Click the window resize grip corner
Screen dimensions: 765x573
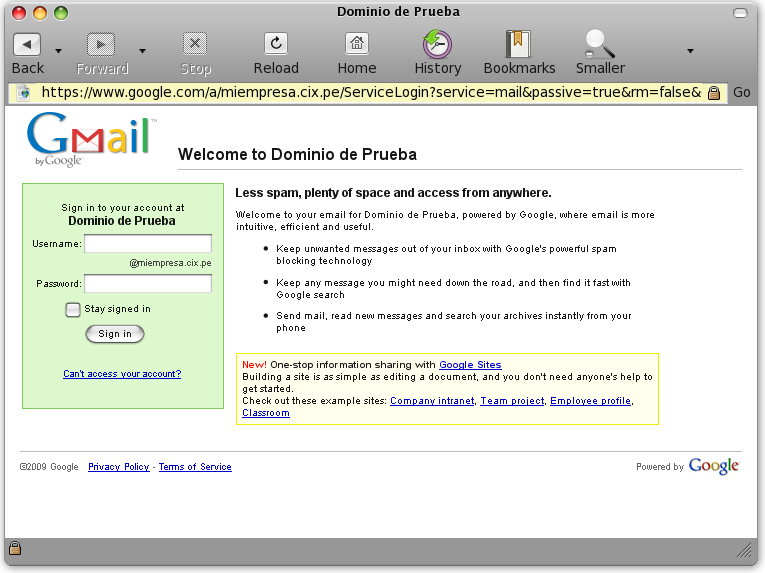tap(744, 550)
